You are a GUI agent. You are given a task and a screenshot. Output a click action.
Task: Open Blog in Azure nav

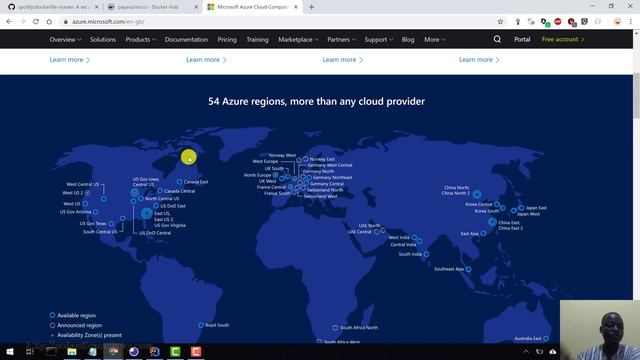pyautogui.click(x=408, y=39)
